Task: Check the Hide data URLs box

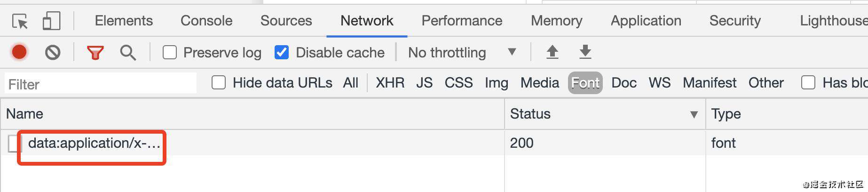Action: (x=219, y=83)
